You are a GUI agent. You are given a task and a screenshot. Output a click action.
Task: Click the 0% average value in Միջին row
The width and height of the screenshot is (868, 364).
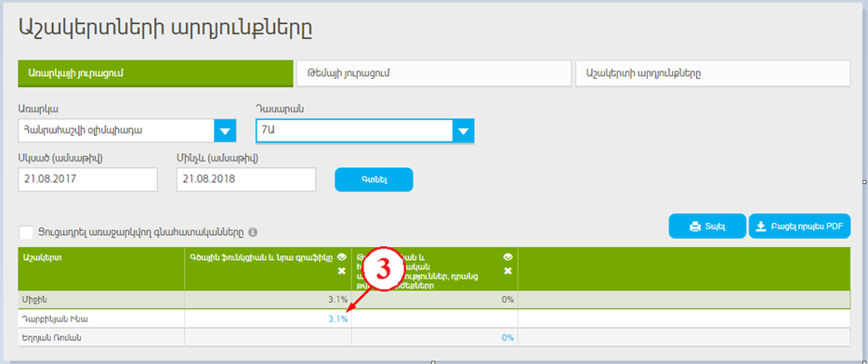507,299
